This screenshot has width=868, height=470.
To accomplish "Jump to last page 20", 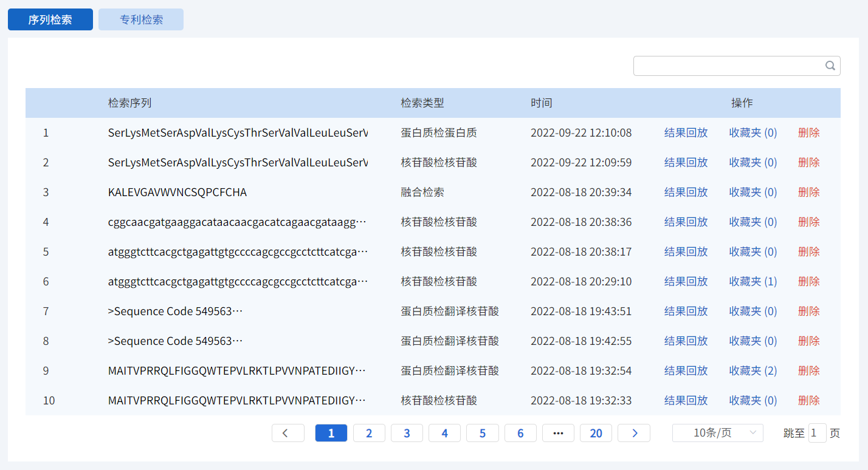I will [596, 433].
